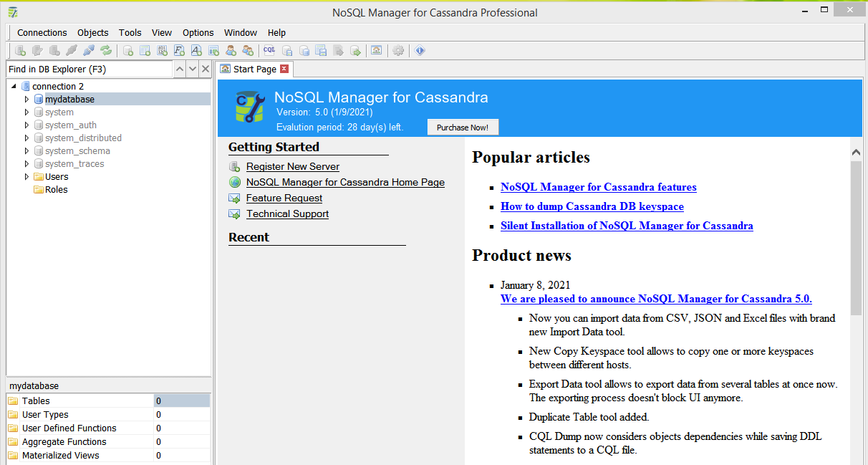
Task: Open the Help menu
Action: 277,32
